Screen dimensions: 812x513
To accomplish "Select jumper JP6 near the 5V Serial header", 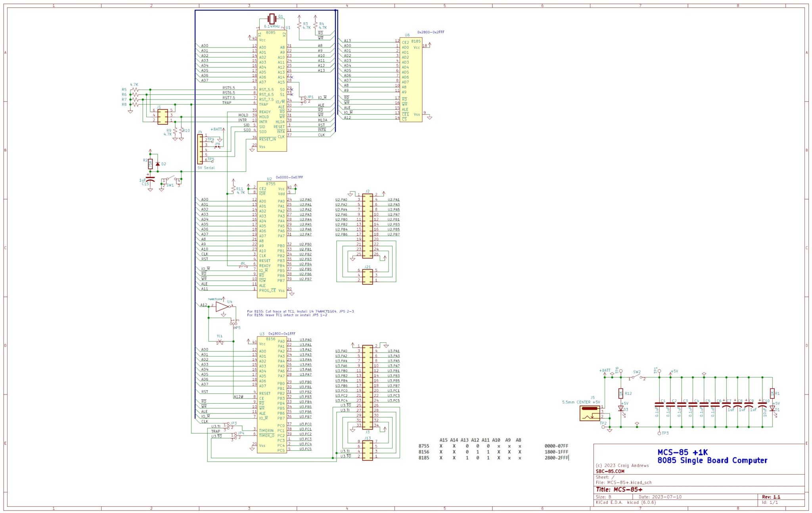I will 217,146.
